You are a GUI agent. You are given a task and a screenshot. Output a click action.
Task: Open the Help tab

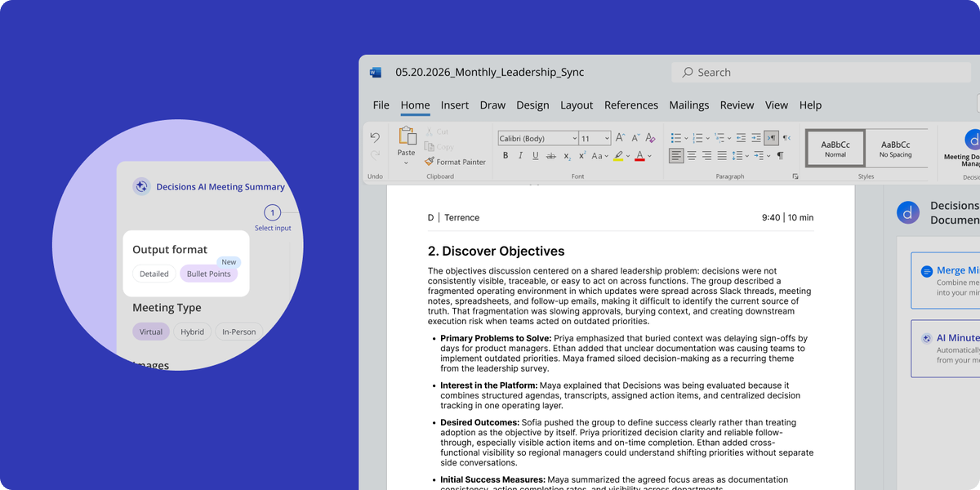(x=810, y=105)
